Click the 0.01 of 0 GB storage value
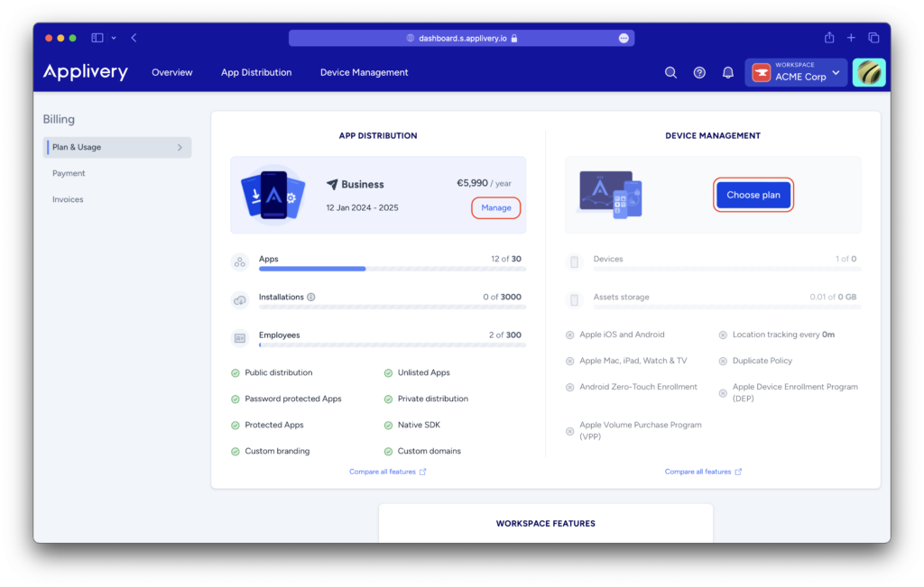This screenshot has height=587, width=924. [x=833, y=298]
